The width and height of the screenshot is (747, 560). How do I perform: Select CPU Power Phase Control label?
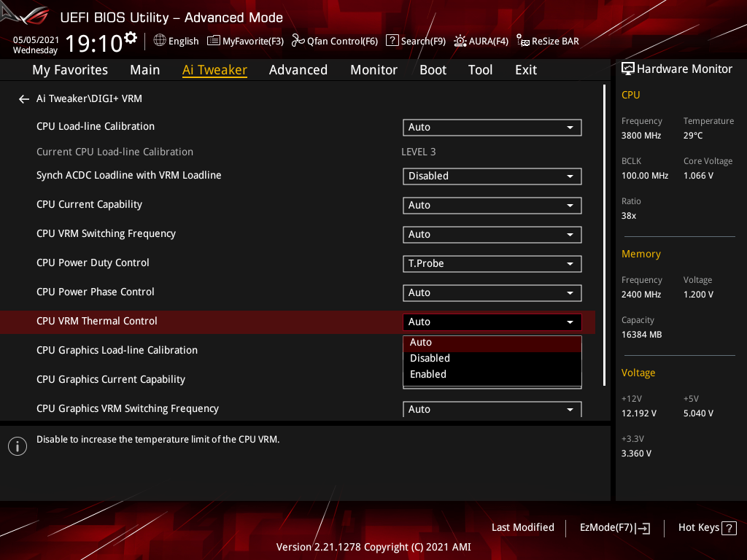pyautogui.click(x=96, y=292)
